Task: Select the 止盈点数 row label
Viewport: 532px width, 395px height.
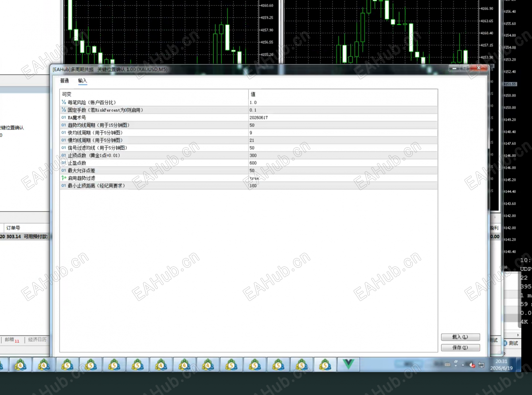Action: pyautogui.click(x=77, y=163)
